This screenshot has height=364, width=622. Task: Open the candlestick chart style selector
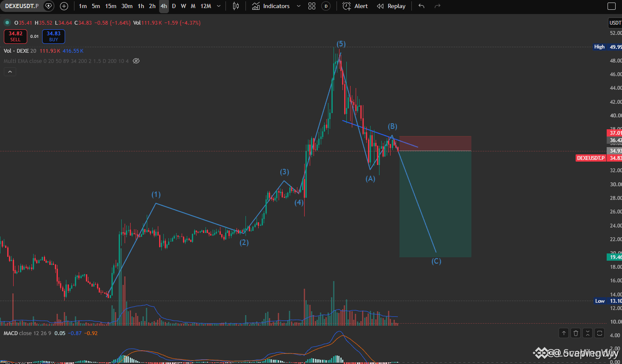(236, 6)
